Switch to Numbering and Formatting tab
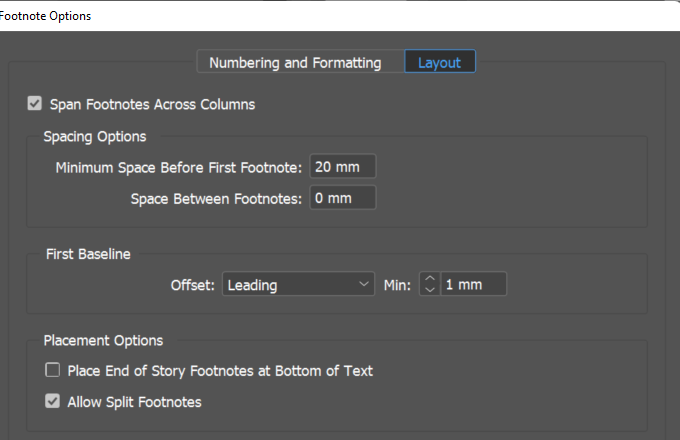The width and height of the screenshot is (680, 440). 295,62
